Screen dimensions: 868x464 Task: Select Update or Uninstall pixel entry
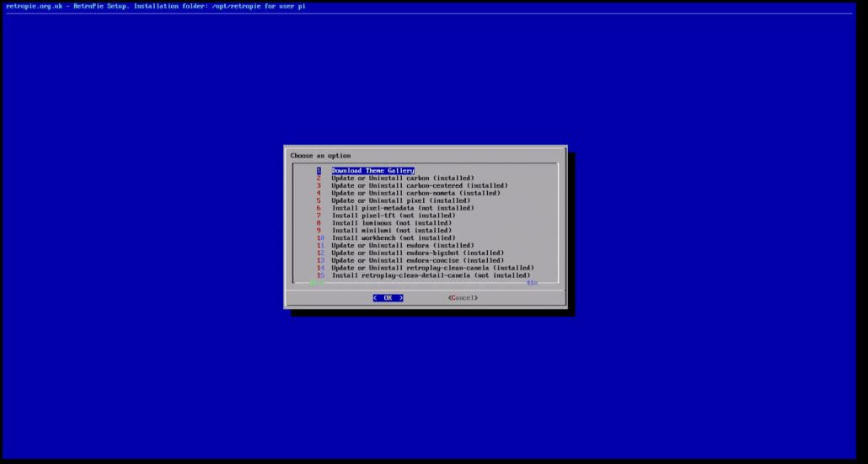click(401, 200)
